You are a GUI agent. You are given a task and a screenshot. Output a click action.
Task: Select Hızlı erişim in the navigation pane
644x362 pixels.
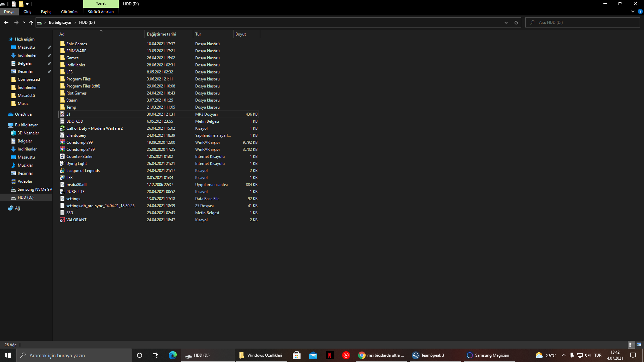coord(24,39)
